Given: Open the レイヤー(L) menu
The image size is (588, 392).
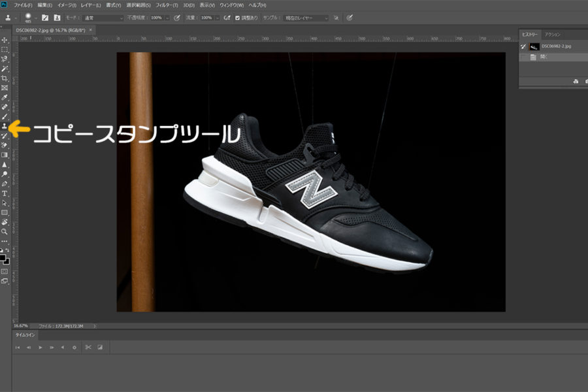Looking at the screenshot, I should tap(91, 5).
